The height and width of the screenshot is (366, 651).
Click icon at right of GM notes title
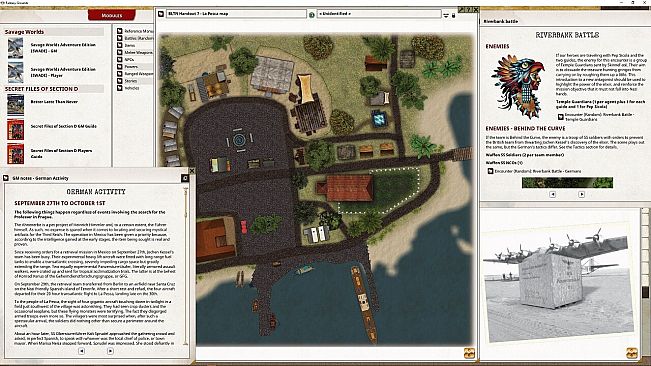(185, 178)
